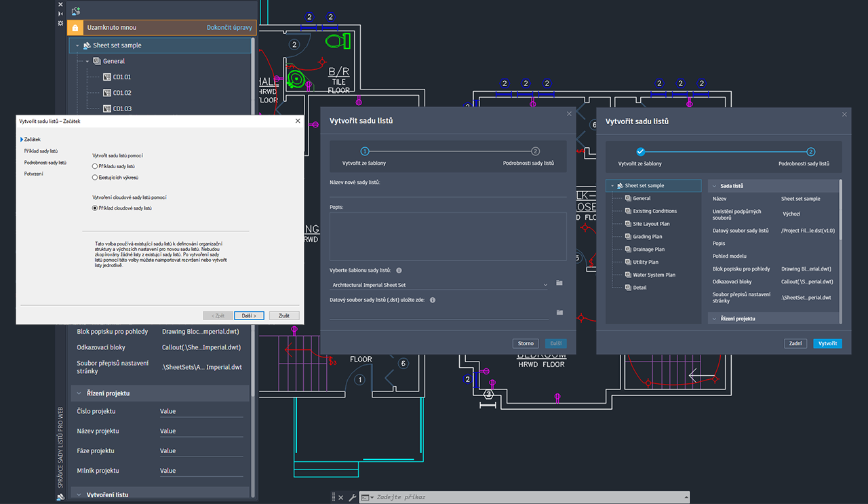Open command line customize wrench icon
Image resolution: width=868 pixels, height=504 pixels.
pyautogui.click(x=352, y=497)
